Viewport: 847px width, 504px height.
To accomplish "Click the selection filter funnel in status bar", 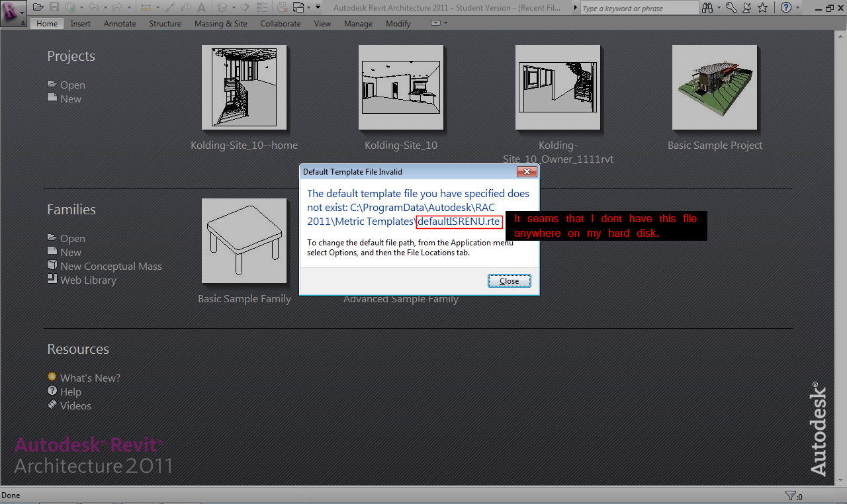I will tap(791, 495).
